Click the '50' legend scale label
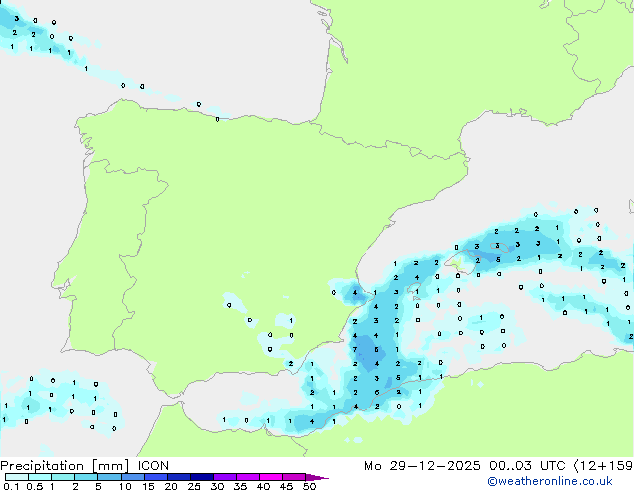The image size is (634, 490). (x=309, y=486)
